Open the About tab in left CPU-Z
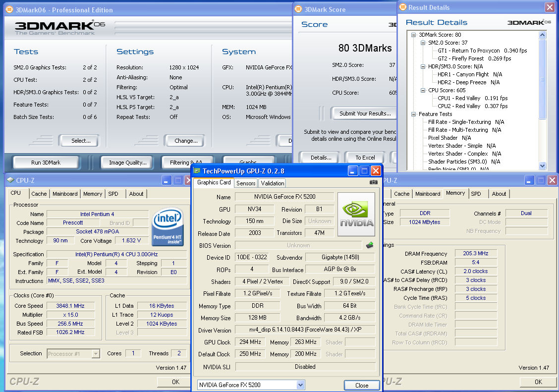This screenshot has height=392, width=559. (136, 194)
